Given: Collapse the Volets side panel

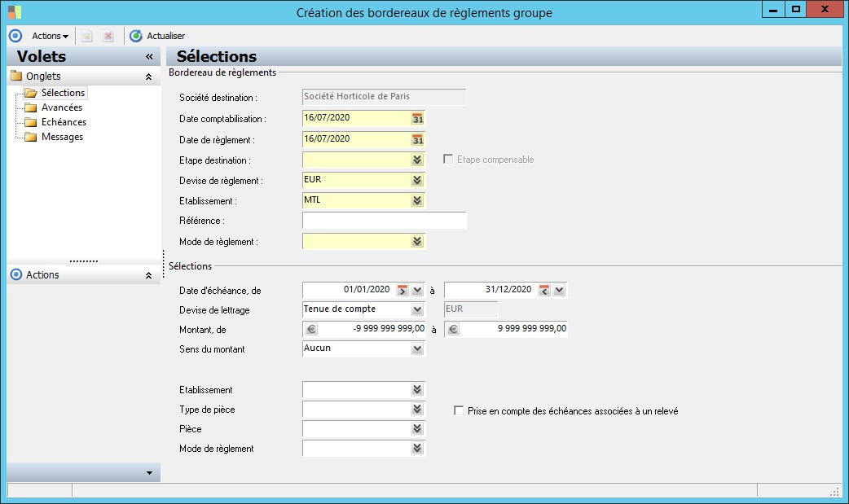Looking at the screenshot, I should pos(149,56).
